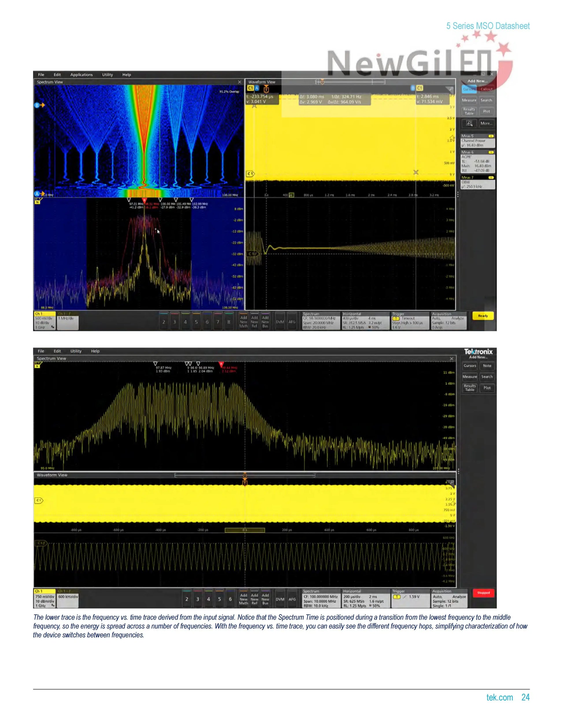Click the red reference marker above lower spectrum

point(221,364)
